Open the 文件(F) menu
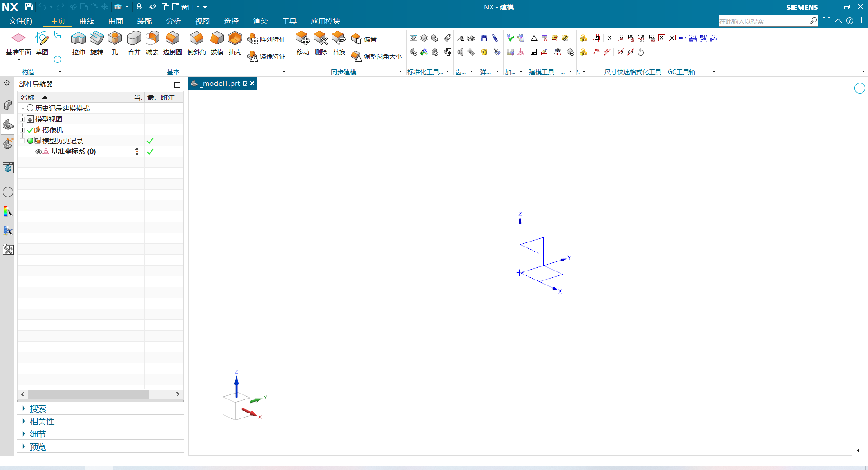Image resolution: width=868 pixels, height=470 pixels. tap(20, 21)
